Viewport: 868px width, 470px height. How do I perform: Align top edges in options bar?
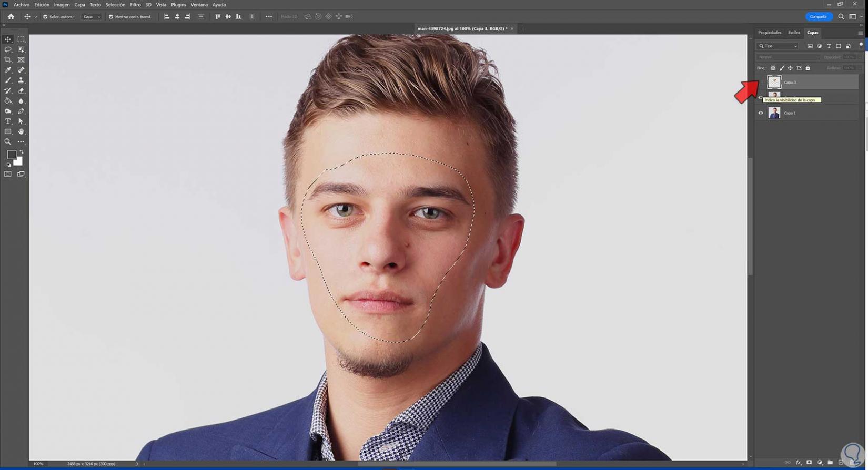(x=218, y=17)
